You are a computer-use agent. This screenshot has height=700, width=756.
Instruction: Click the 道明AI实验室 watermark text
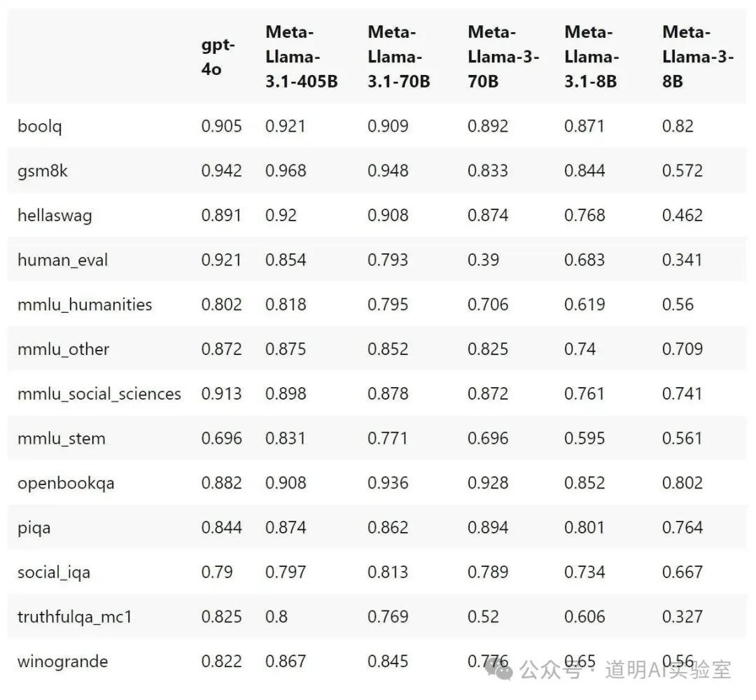(x=668, y=670)
